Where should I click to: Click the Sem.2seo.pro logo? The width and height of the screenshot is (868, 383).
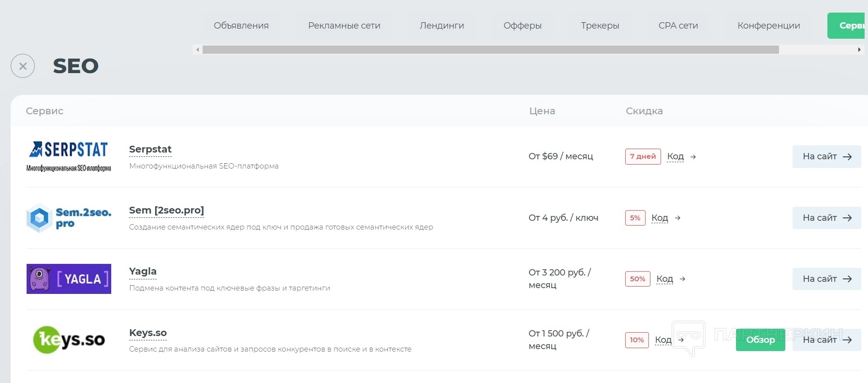coord(69,218)
